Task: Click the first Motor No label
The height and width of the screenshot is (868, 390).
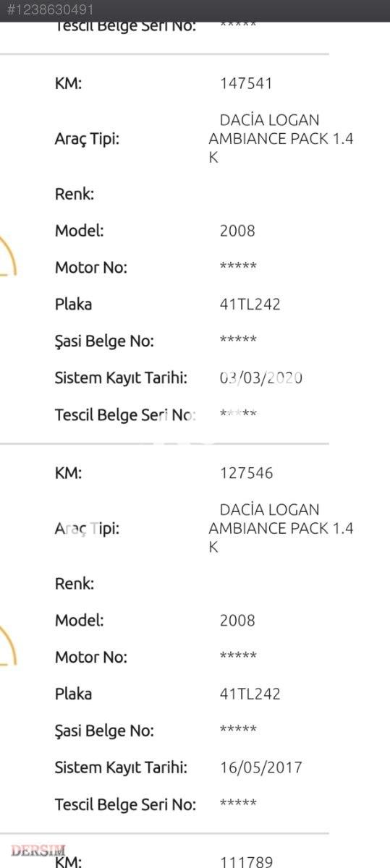Action: click(91, 268)
